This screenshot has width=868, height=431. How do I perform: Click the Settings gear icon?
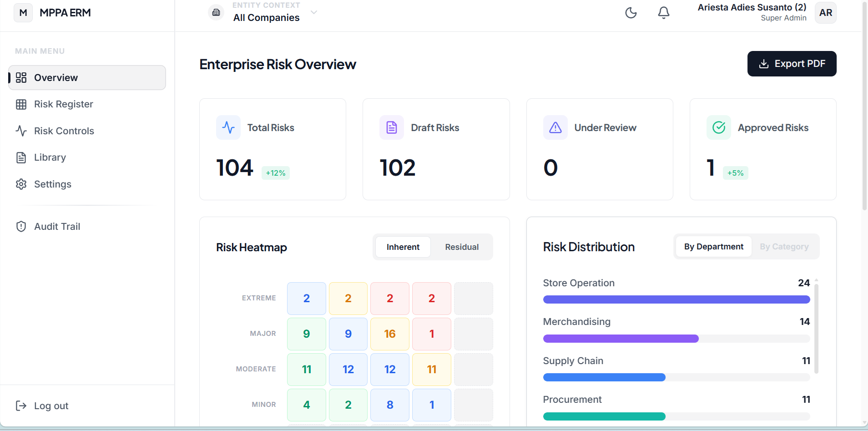(x=21, y=184)
